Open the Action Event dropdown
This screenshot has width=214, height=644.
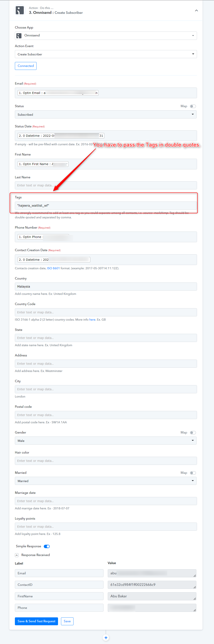point(106,54)
